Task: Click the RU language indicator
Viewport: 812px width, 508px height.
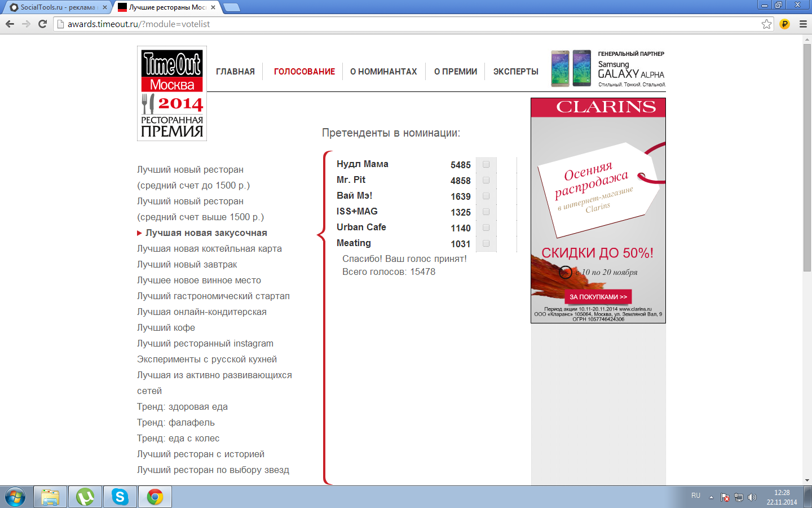Action: click(x=696, y=496)
